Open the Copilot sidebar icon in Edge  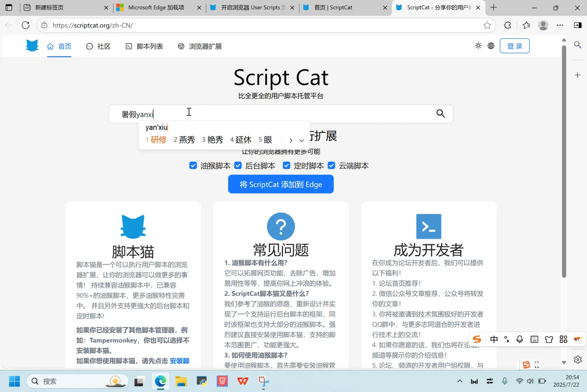click(x=577, y=25)
